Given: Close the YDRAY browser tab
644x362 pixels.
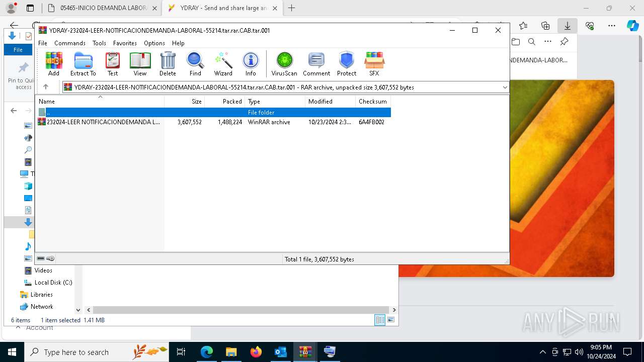Looking at the screenshot, I should 275,8.
